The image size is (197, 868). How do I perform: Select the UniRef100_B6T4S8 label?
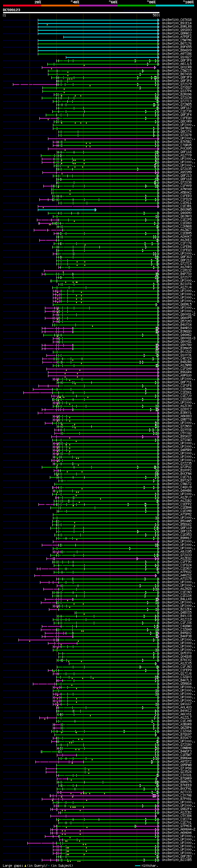(177, 74)
